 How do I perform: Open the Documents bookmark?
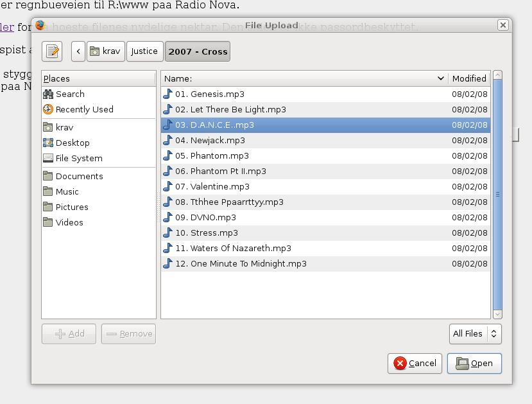(x=99, y=176)
